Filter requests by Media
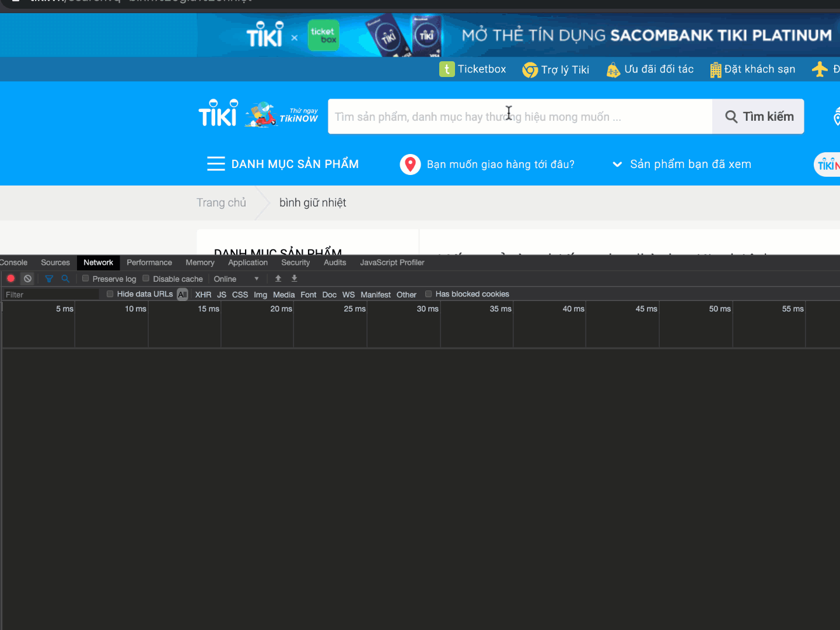Image resolution: width=840 pixels, height=630 pixels. [x=283, y=295]
